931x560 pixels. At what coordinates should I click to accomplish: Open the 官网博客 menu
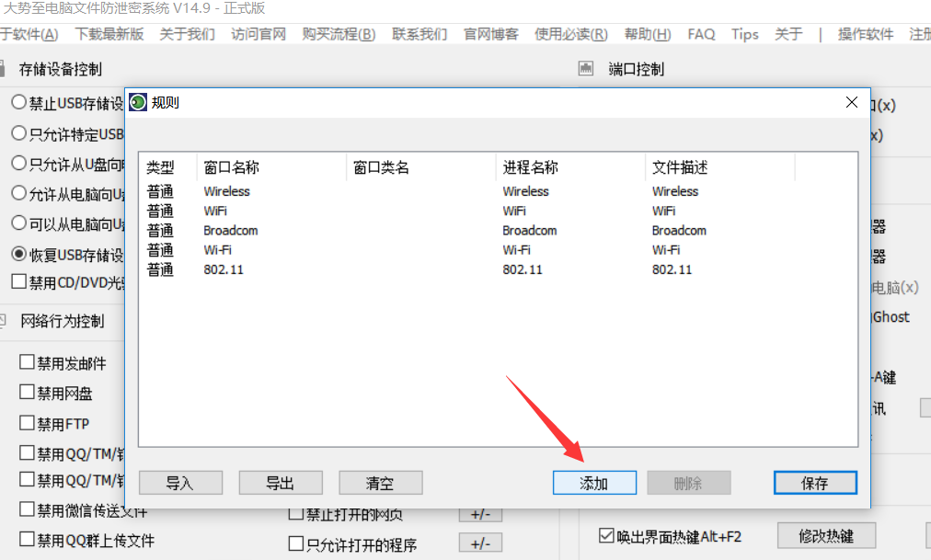491,34
